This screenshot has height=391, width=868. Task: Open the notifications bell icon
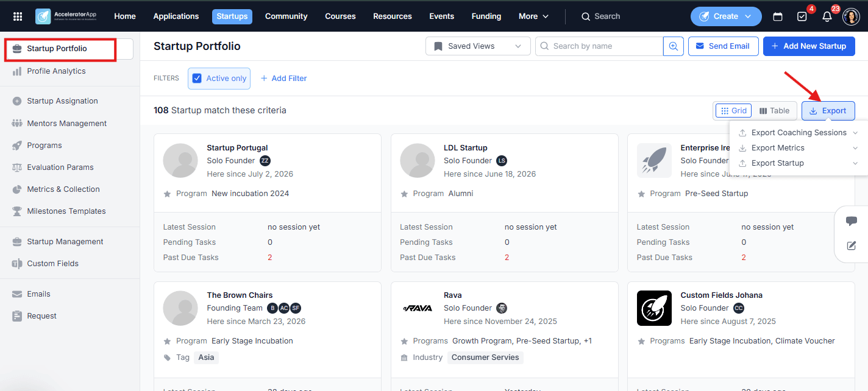pos(827,16)
